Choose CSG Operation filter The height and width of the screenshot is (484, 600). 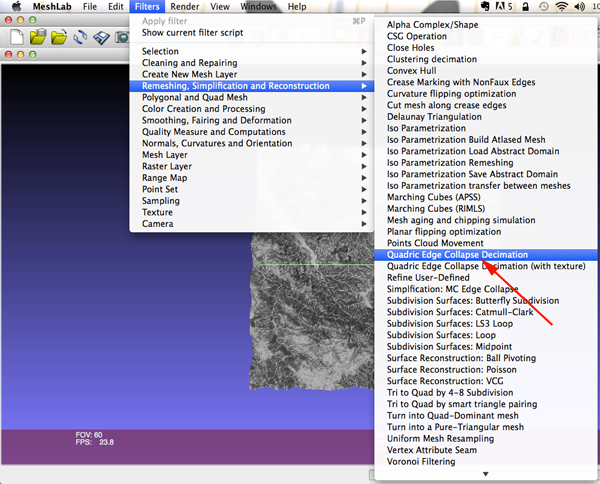(486, 36)
